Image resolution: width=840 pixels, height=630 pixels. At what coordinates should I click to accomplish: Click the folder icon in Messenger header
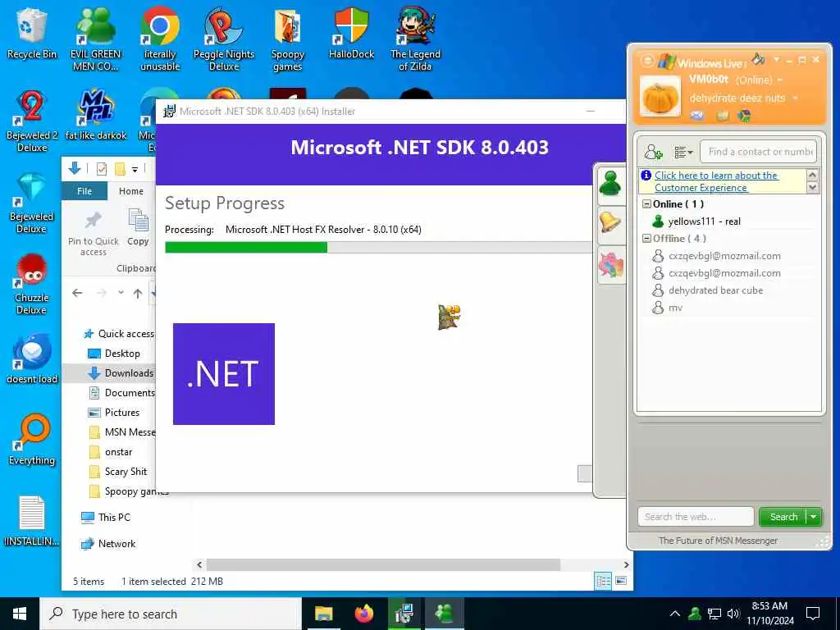click(723, 116)
